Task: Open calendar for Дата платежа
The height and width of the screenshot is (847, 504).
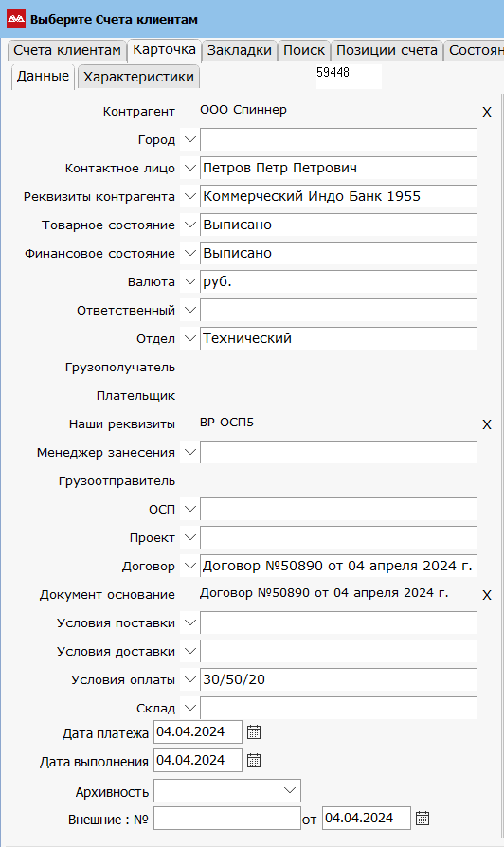Action: point(254,732)
